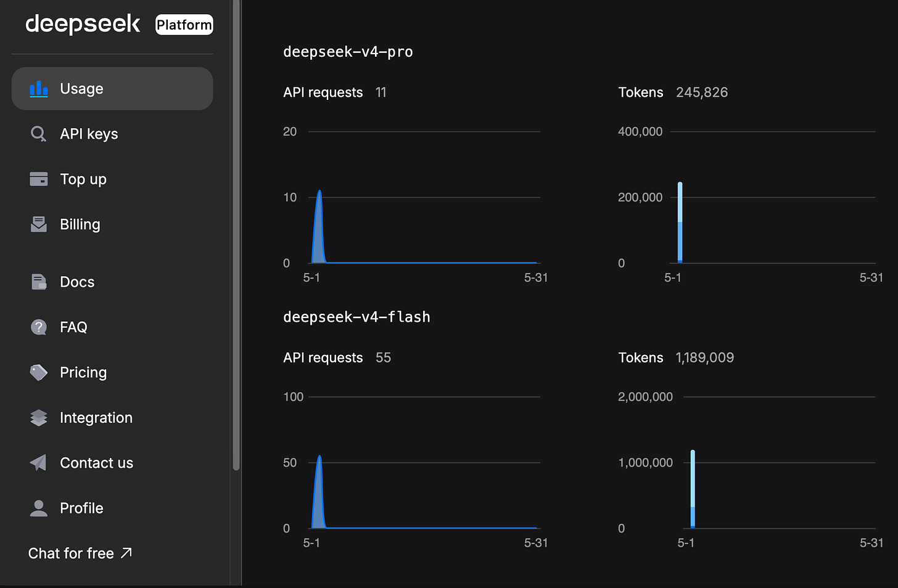Click the FAQ question mark icon
The width and height of the screenshot is (898, 588).
click(39, 327)
